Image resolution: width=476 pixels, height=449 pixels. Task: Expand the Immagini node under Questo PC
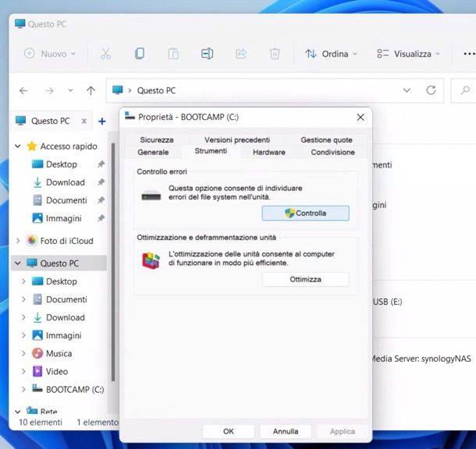point(23,335)
